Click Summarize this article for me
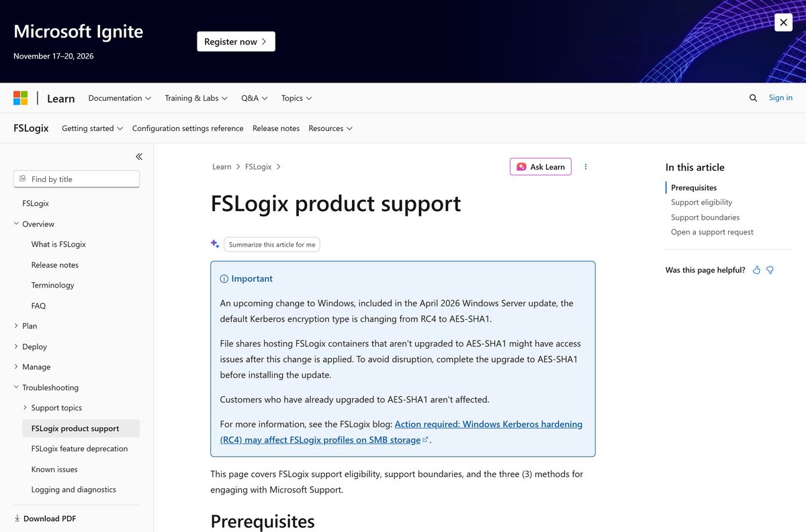Image resolution: width=806 pixels, height=532 pixels. 272,245
